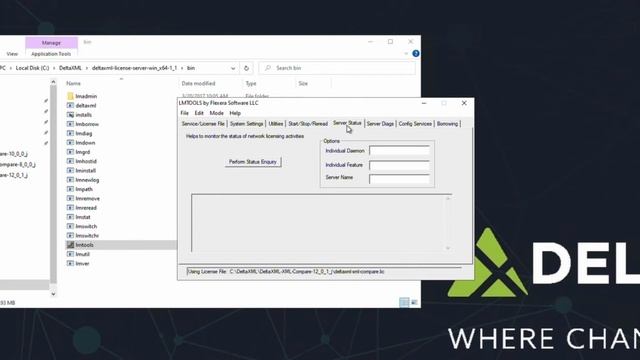The image size is (640, 360).
Task: Click the Local Disk (C:) breadcrumb
Action: [x=32, y=68]
